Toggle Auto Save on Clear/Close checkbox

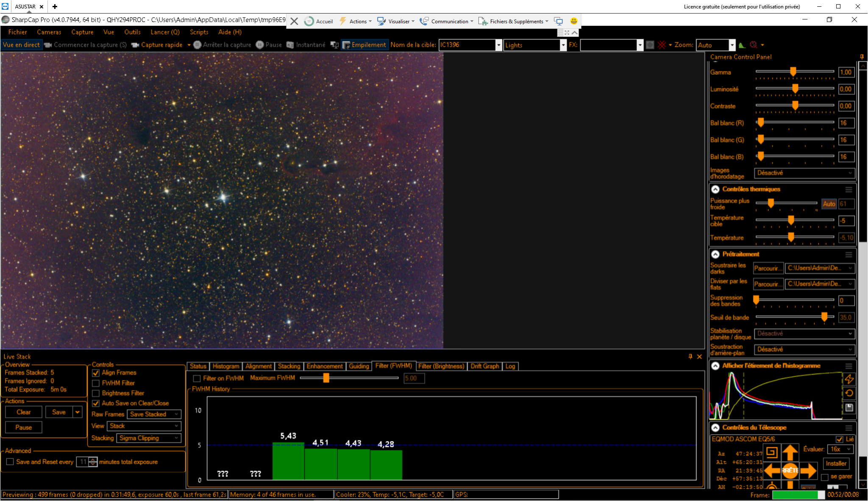(x=96, y=404)
